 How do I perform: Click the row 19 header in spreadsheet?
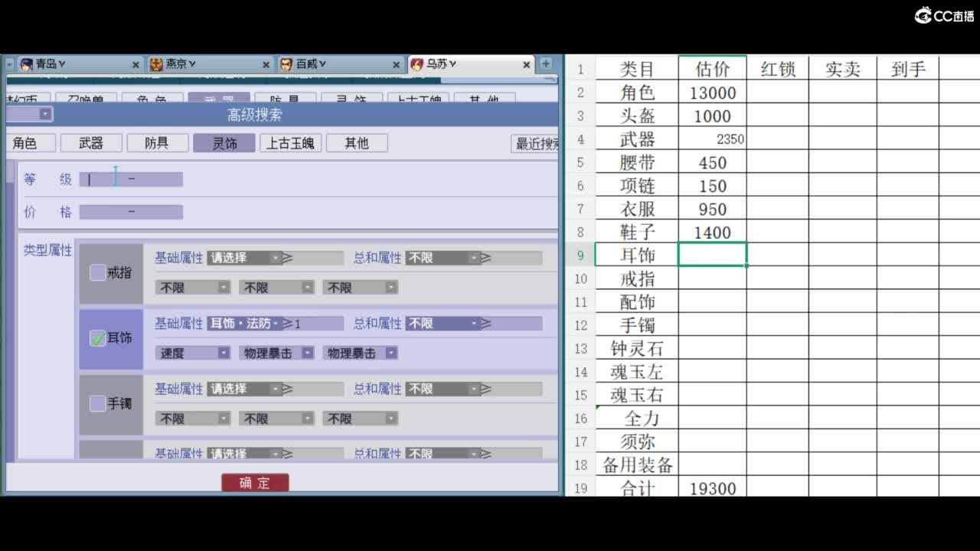tap(580, 488)
